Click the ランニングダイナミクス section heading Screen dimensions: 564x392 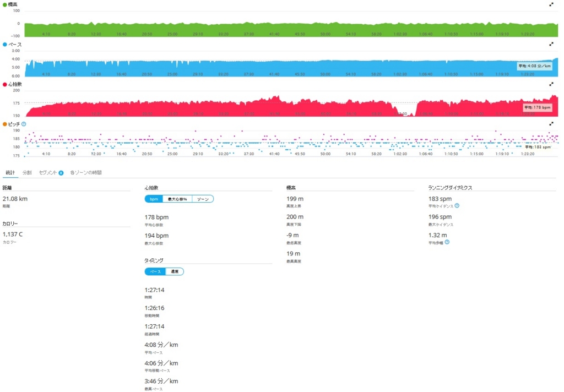point(450,188)
